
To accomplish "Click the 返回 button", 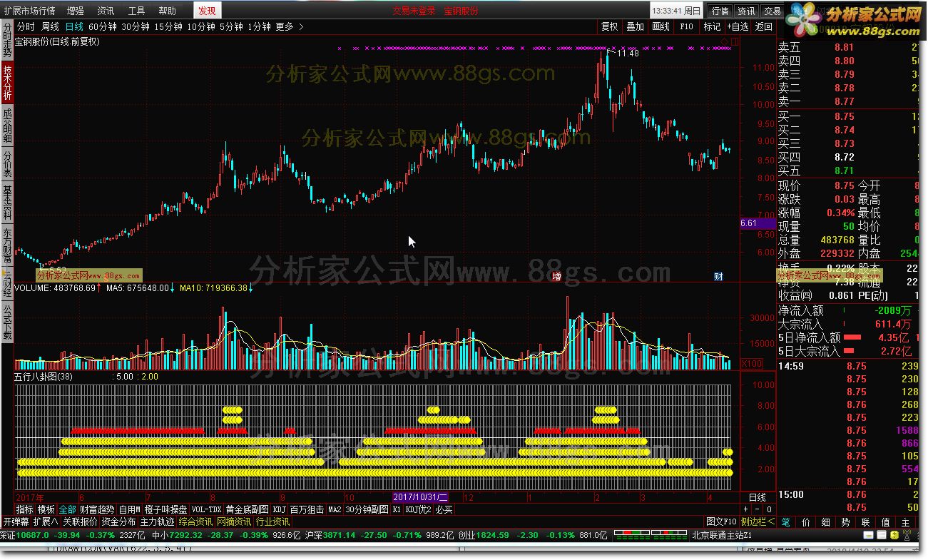I will pyautogui.click(x=763, y=26).
